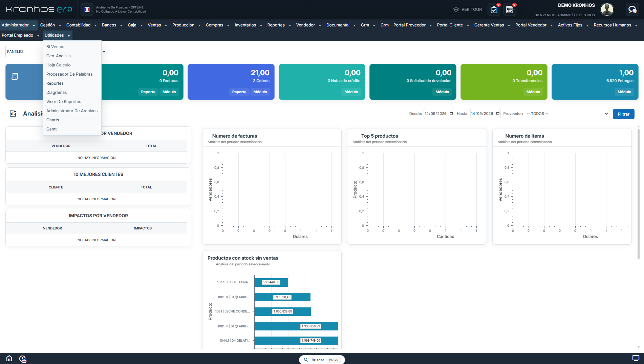
Task: Click the page vertical scrollbar
Action: tap(638, 193)
